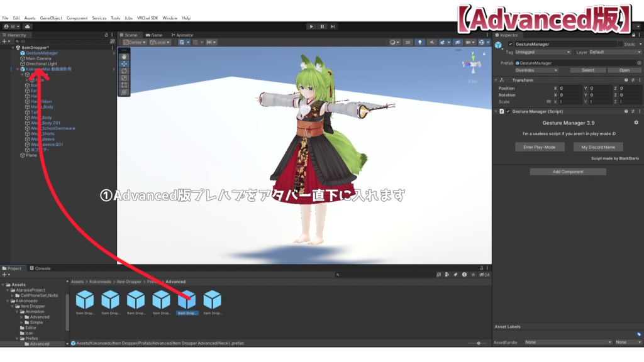Click the search by label icon in Project
Screen dimensions: 644x362
pos(455,275)
